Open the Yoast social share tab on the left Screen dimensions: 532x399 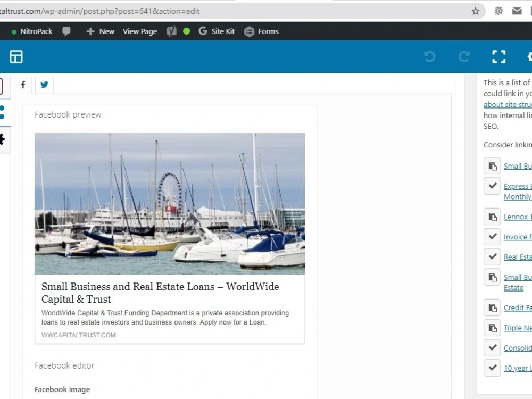3,112
